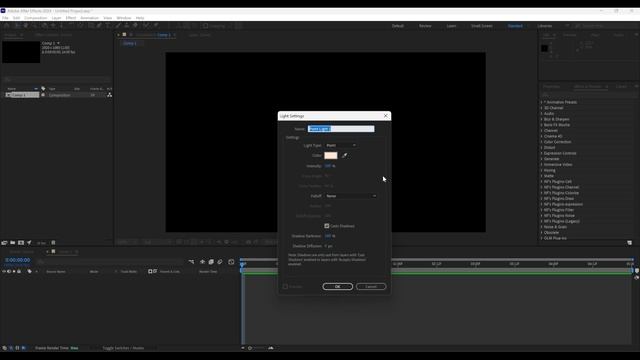The width and height of the screenshot is (640, 360).
Task: Select the Type tool
Action: pos(108,25)
